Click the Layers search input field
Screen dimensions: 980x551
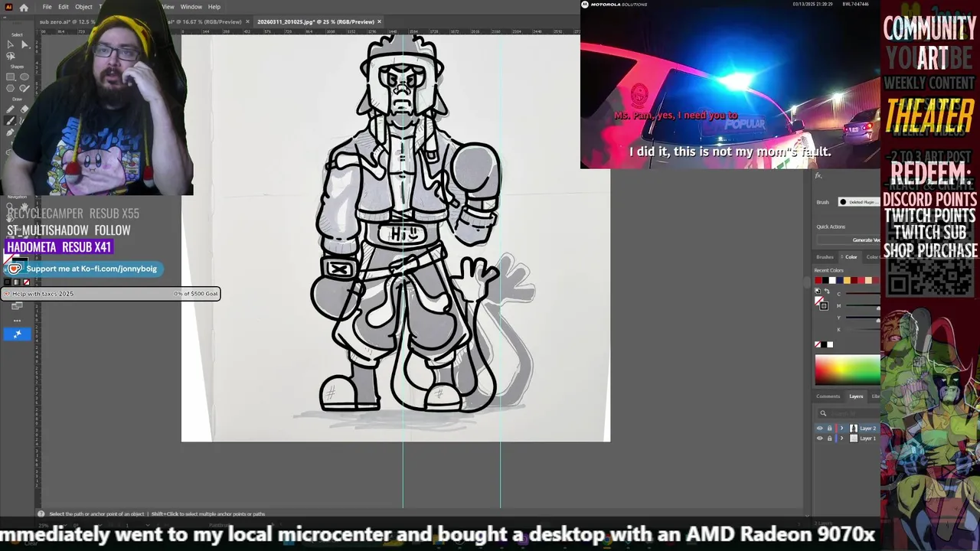[x=849, y=413]
